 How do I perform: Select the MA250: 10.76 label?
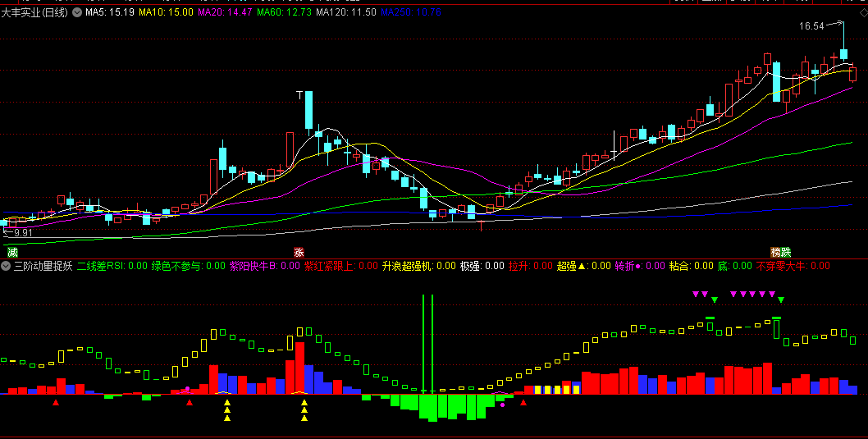click(x=411, y=12)
